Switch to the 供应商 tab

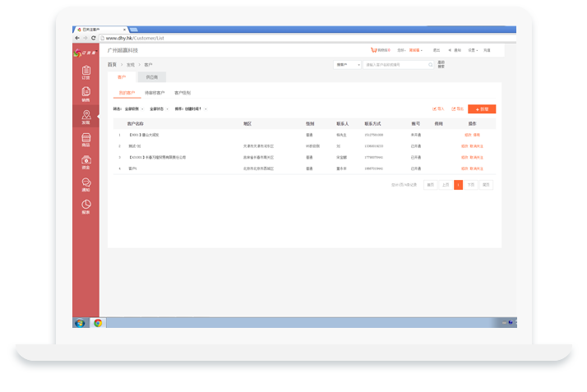151,77
